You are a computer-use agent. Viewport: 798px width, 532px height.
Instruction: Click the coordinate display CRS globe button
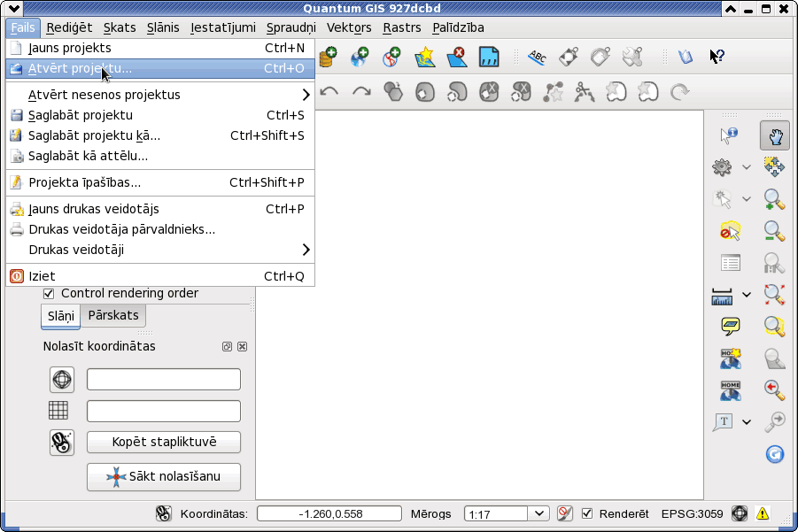[62, 380]
